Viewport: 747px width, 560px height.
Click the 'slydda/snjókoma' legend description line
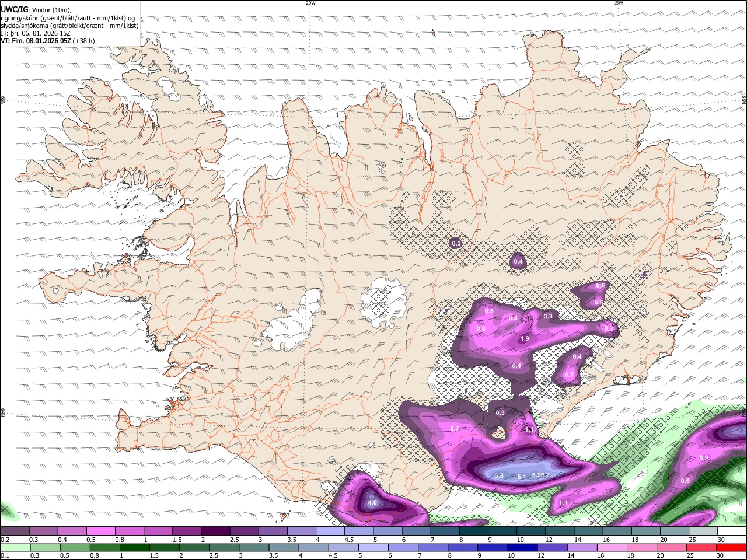(x=69, y=26)
